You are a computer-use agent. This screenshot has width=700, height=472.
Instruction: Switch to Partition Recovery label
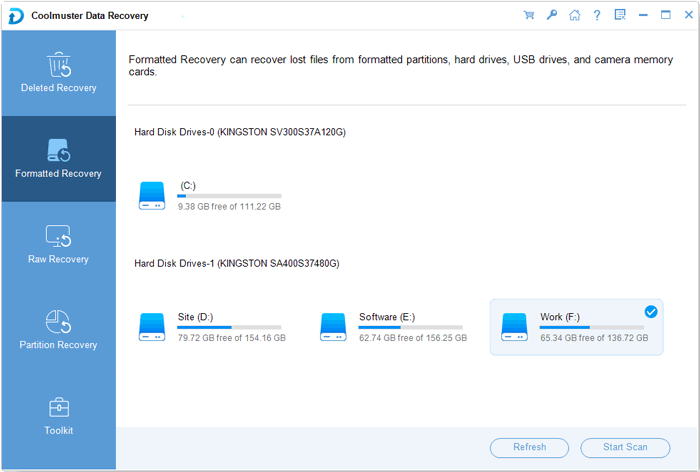click(58, 345)
